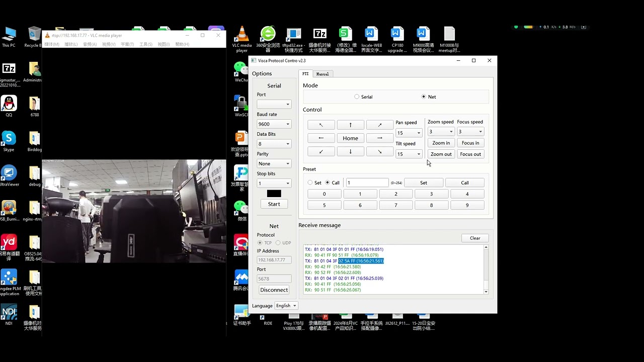Viewport: 644px width, 362px height.
Task: Switch to the PTZ tab
Action: point(305,74)
